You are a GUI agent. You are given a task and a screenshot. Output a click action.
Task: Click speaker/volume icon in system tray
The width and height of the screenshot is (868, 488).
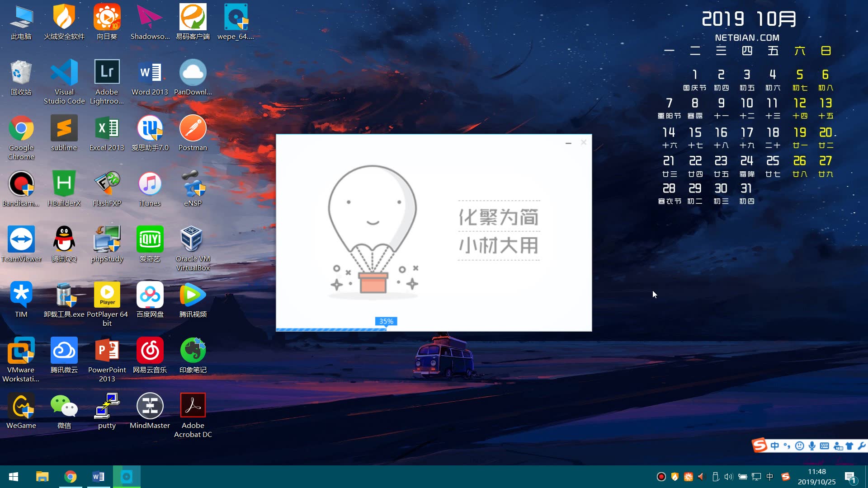pos(728,476)
